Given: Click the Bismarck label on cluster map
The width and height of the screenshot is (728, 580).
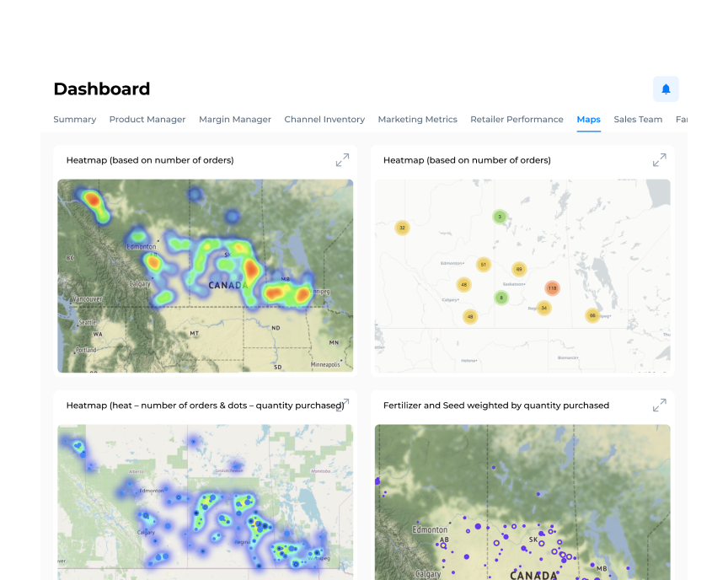Looking at the screenshot, I should tap(567, 358).
